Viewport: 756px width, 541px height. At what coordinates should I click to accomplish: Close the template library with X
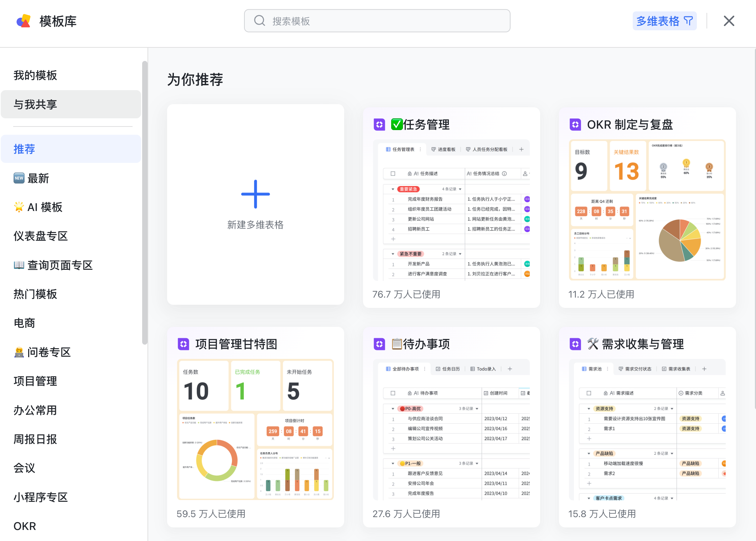[729, 21]
